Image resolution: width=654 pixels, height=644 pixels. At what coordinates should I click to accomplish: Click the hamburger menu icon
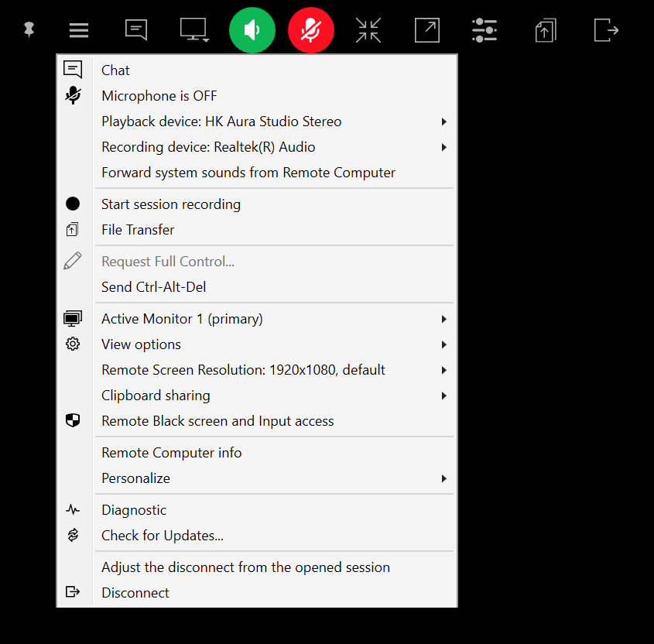click(79, 30)
